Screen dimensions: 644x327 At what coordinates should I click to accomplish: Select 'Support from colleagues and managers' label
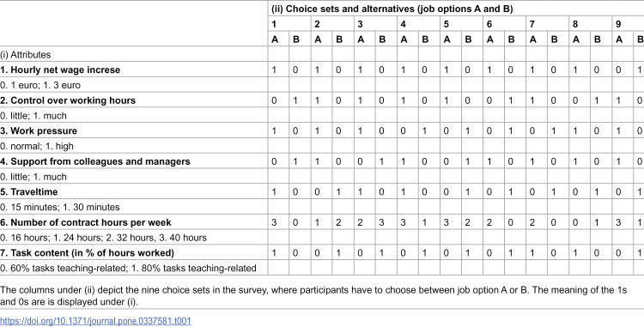coord(95,161)
